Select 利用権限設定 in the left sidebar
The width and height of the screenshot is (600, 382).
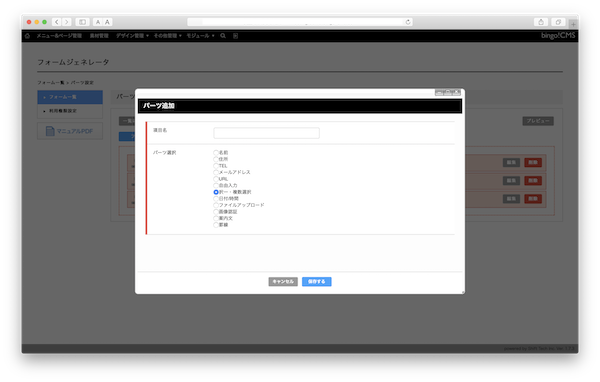[70, 111]
